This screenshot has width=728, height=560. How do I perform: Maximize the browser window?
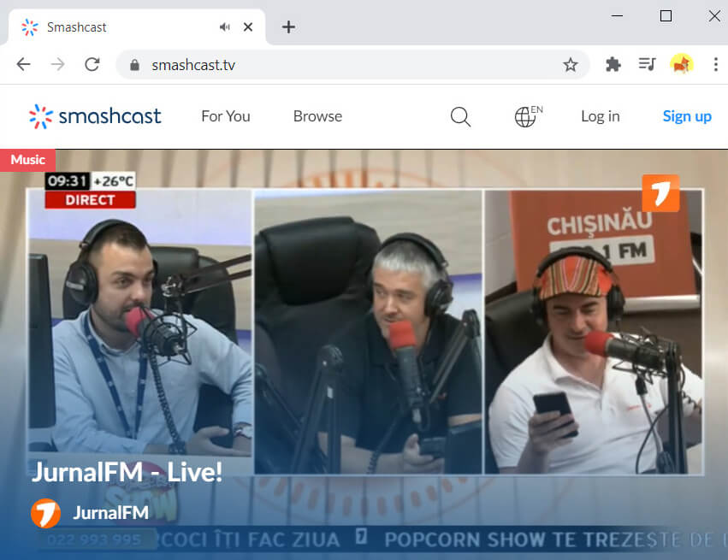[666, 15]
